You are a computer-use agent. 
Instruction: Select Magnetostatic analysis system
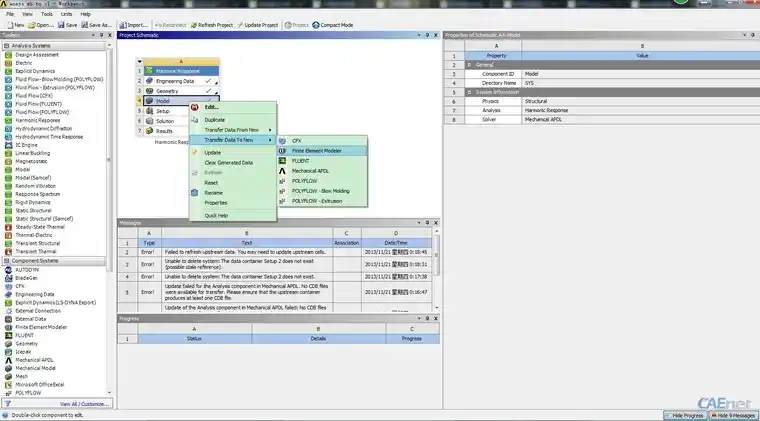[x=31, y=161]
